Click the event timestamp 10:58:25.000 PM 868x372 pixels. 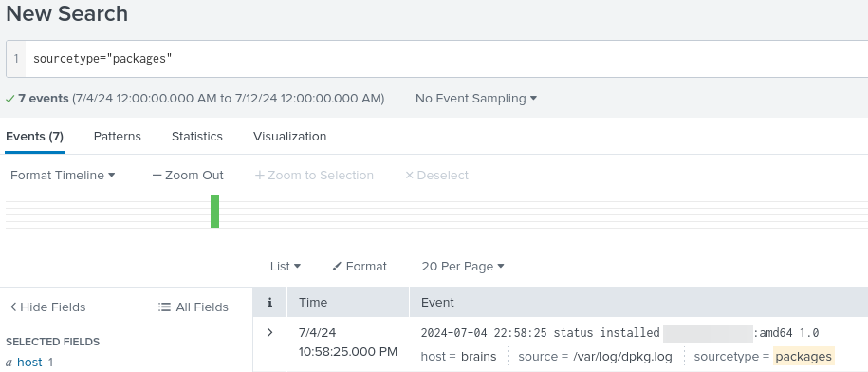click(x=347, y=351)
